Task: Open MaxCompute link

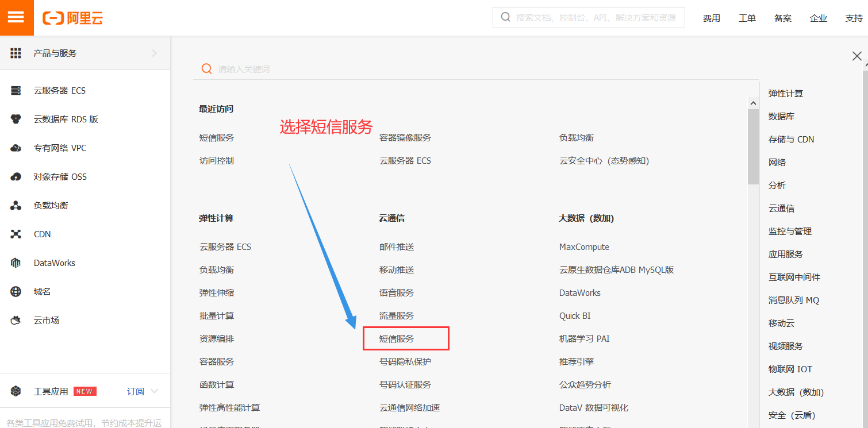Action: pyautogui.click(x=584, y=246)
